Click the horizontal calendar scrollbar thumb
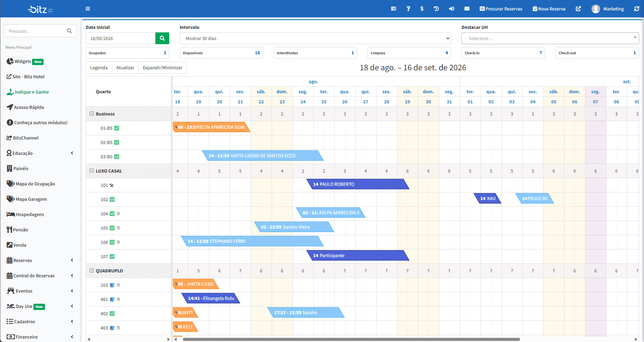The width and height of the screenshot is (644, 342). click(x=351, y=339)
